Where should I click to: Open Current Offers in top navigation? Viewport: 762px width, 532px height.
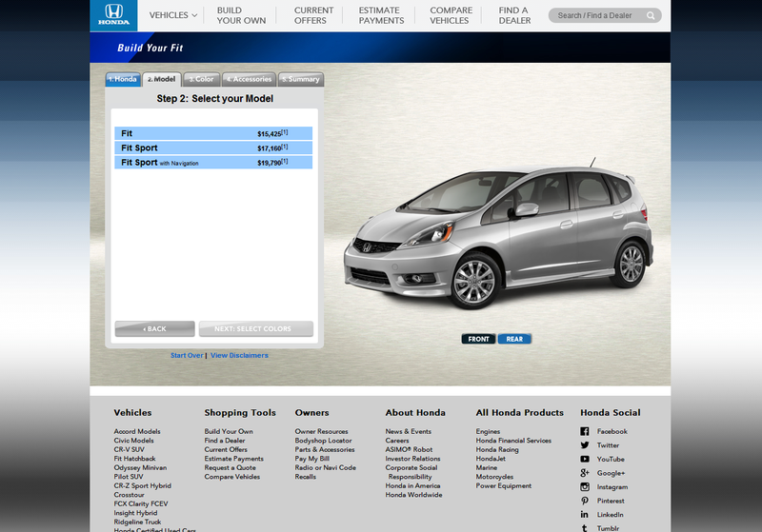pyautogui.click(x=313, y=15)
